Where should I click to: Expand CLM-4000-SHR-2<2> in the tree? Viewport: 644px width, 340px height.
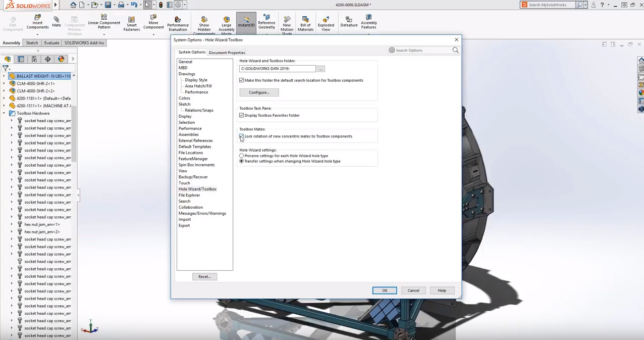click(x=4, y=91)
